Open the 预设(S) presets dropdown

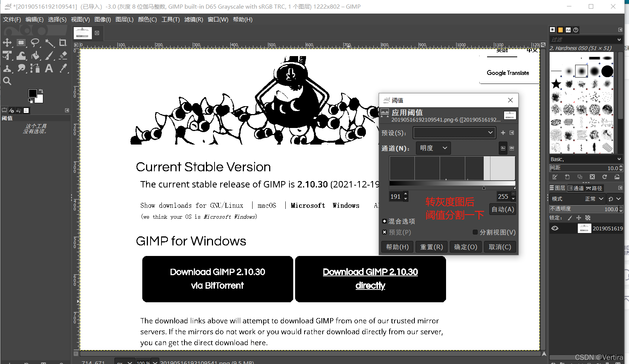click(x=454, y=133)
